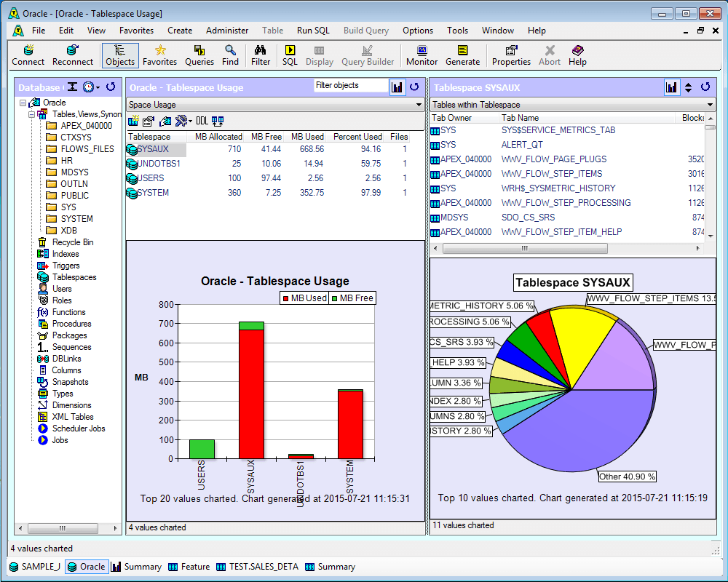Image resolution: width=728 pixels, height=582 pixels.
Task: Click the Display toolbar icon
Action: pyautogui.click(x=320, y=55)
